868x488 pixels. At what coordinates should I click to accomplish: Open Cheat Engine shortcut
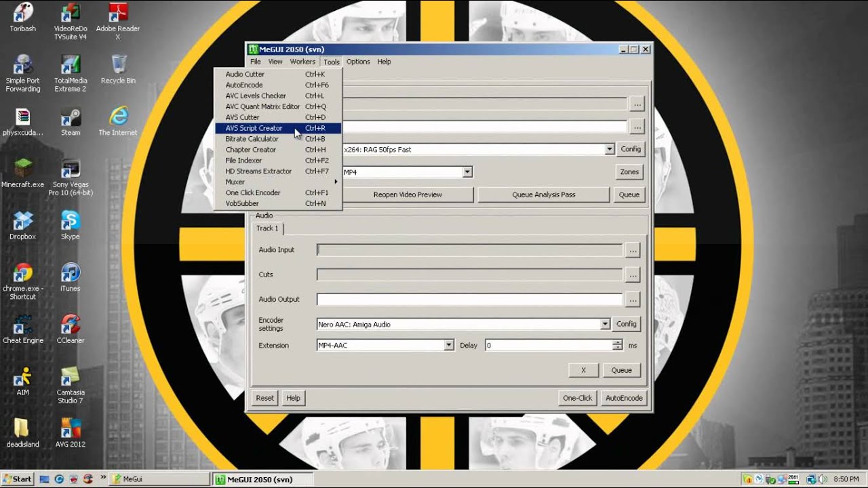click(22, 329)
